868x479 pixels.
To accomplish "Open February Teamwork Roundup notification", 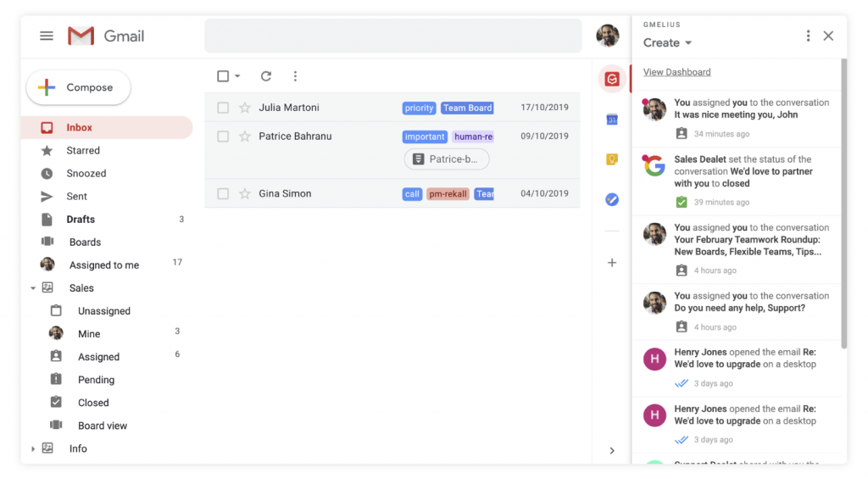I will [737, 249].
